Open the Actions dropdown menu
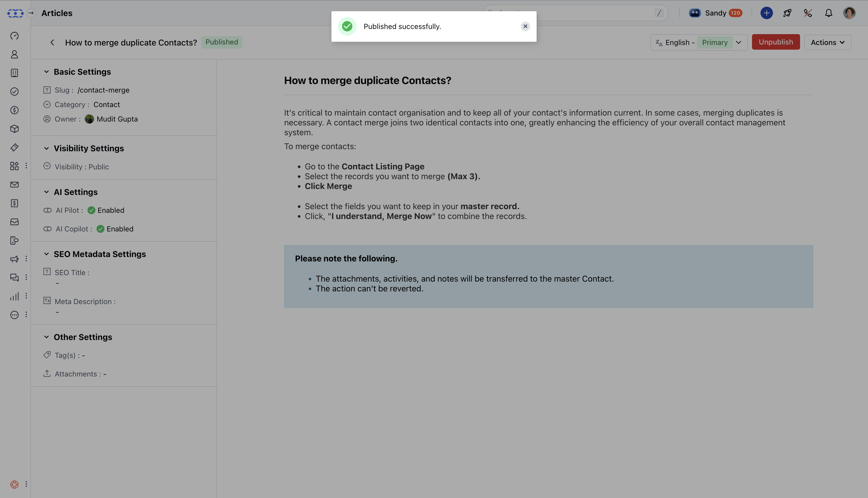The height and width of the screenshot is (498, 868). 827,42
